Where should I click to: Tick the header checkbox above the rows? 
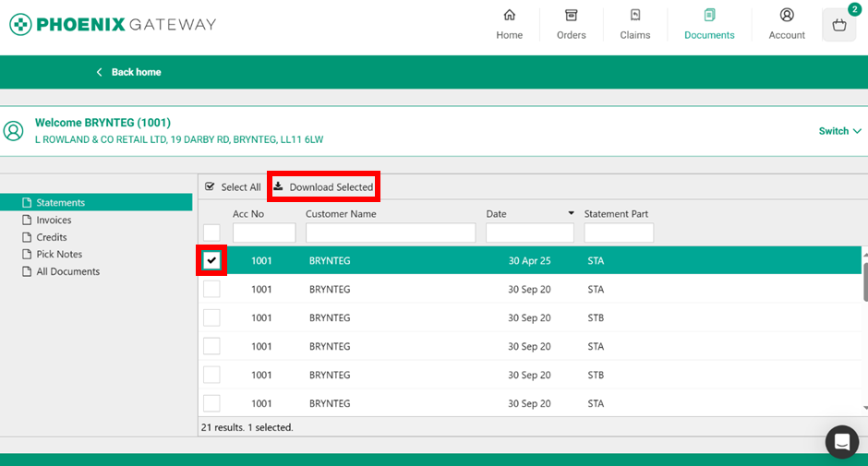click(211, 233)
